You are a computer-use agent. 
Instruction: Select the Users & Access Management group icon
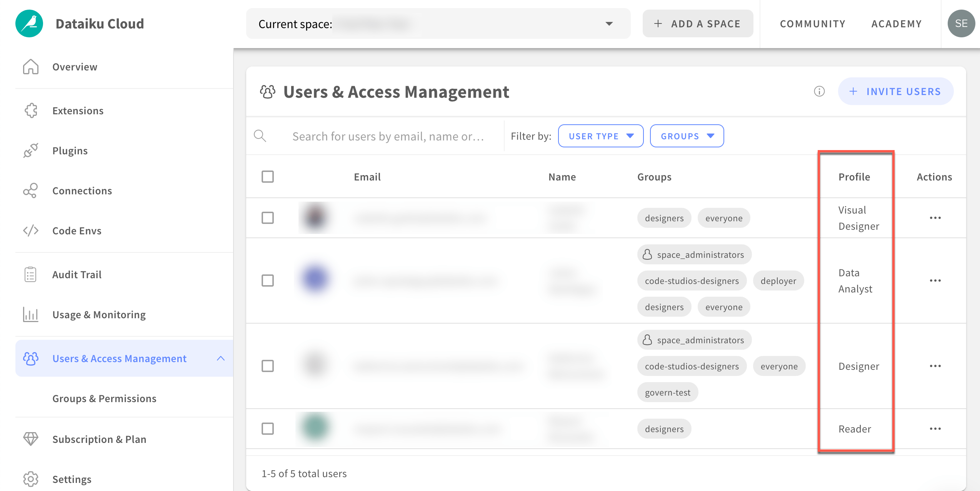point(31,358)
